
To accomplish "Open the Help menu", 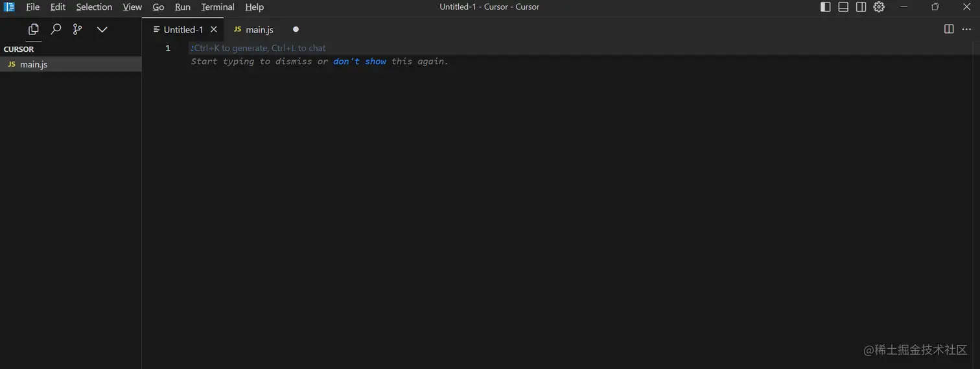I will pos(255,7).
